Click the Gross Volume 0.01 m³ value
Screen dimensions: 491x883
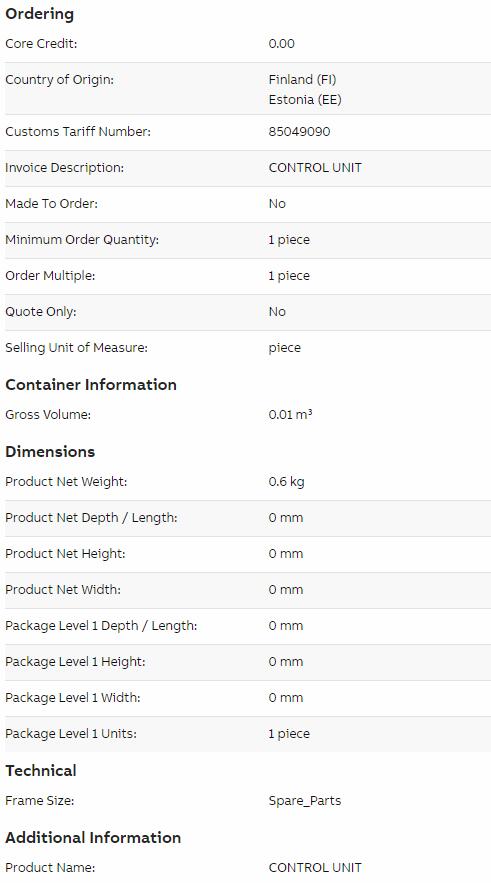pyautogui.click(x=290, y=414)
